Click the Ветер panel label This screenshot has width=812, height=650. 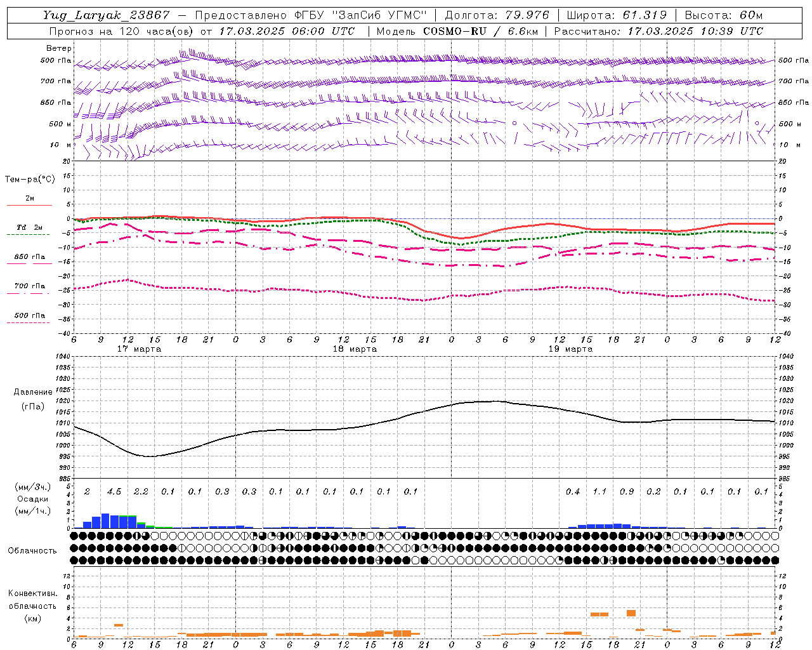[x=59, y=48]
